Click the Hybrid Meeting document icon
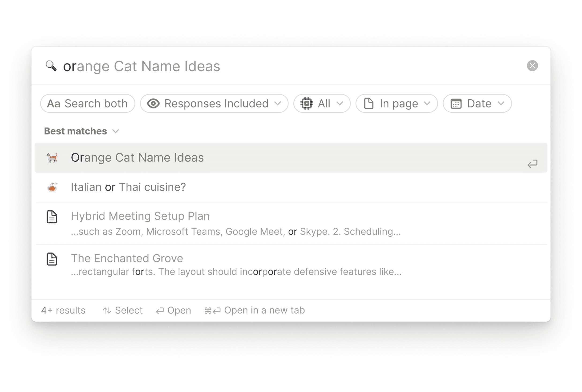Viewport: 582px width, 392px height. tap(52, 217)
